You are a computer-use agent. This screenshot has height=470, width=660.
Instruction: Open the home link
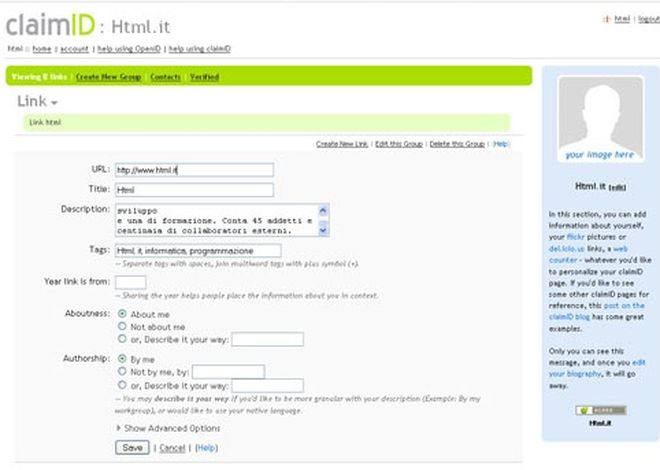pyautogui.click(x=42, y=49)
